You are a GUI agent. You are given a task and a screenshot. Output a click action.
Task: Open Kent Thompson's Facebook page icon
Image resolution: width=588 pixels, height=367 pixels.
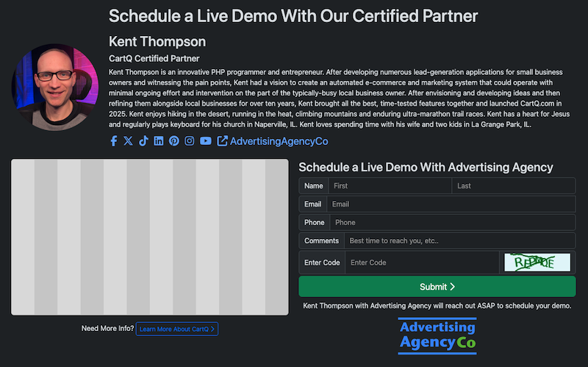click(114, 141)
